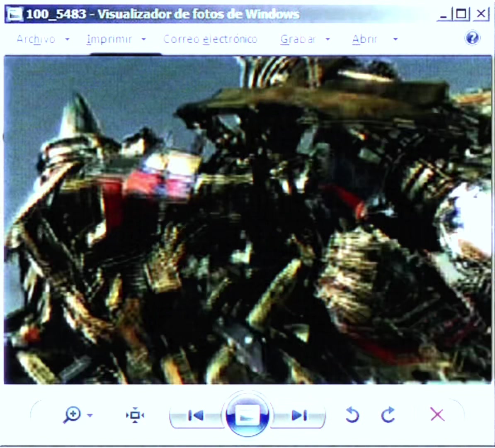Expand the Abrir dropdown arrow

coord(395,39)
